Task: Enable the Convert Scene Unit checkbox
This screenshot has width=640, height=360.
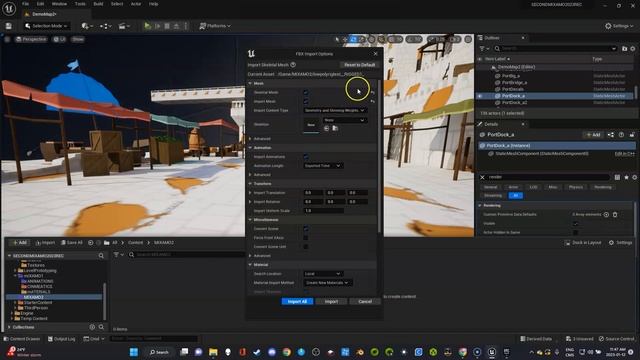Action: pos(306,247)
